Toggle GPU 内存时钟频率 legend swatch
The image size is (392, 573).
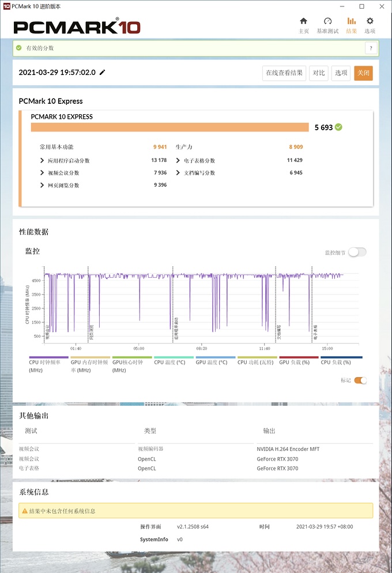coord(91,357)
